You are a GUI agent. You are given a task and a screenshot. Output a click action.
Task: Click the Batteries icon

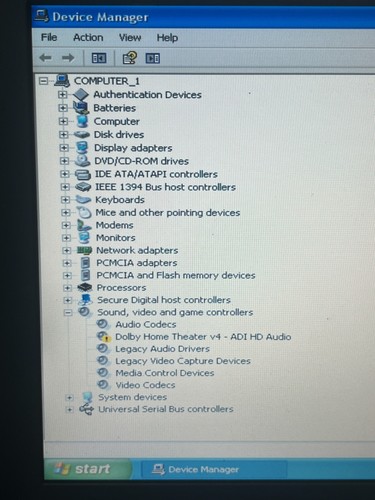(x=81, y=108)
